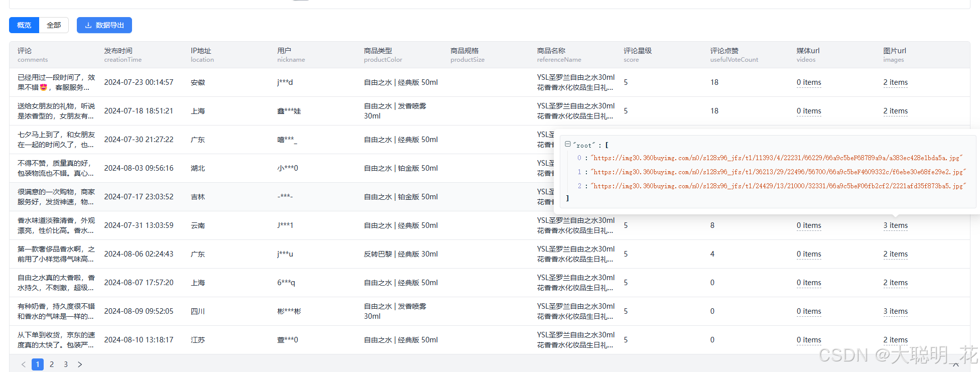
Task: Open the third image URL ending 2221afd35f873ba5.jpg
Action: 778,186
